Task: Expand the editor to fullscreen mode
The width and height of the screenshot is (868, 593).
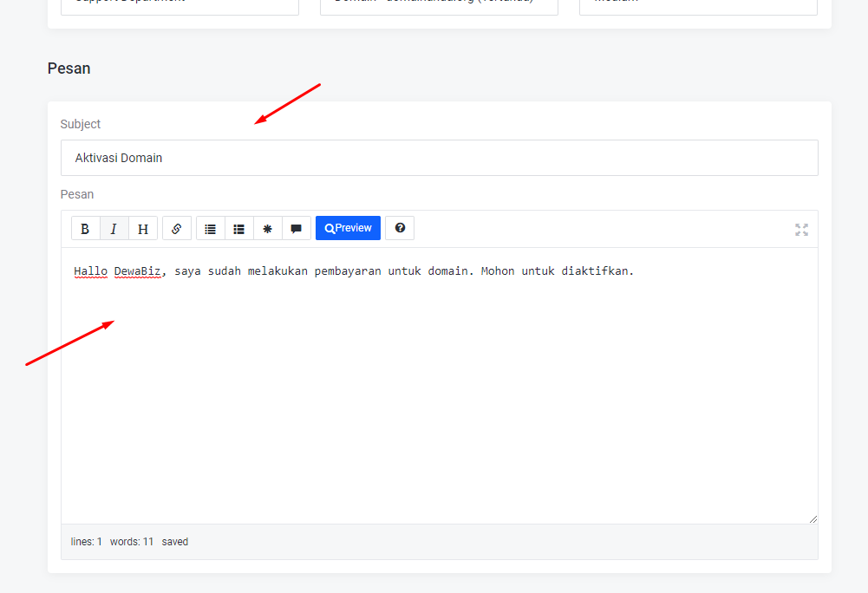Action: (x=801, y=230)
